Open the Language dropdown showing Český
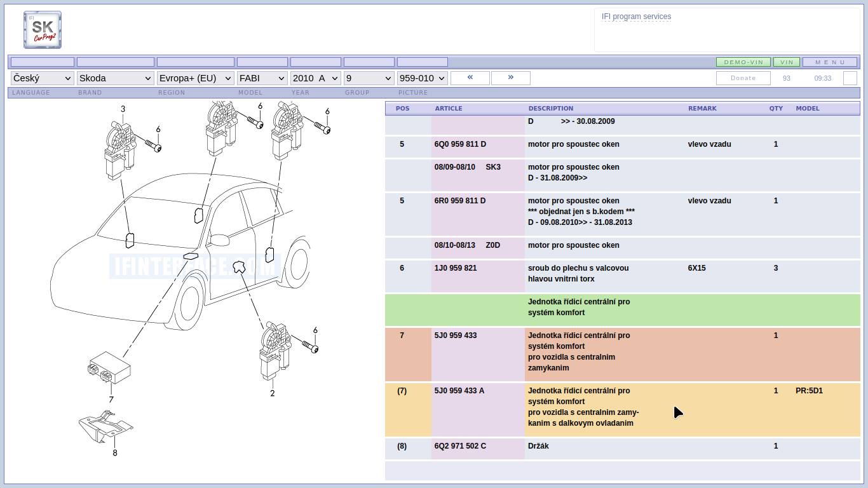Image resolution: width=868 pixels, height=488 pixels. 43,78
